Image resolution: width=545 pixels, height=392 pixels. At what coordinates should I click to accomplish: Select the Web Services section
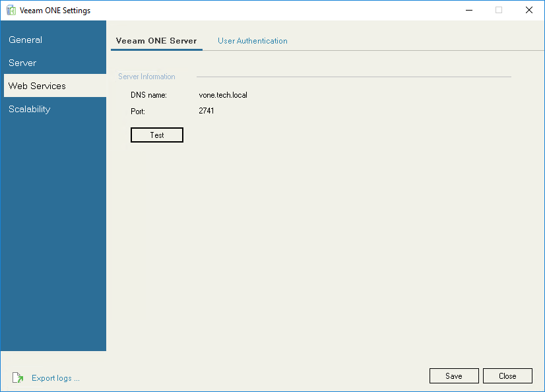pos(36,85)
